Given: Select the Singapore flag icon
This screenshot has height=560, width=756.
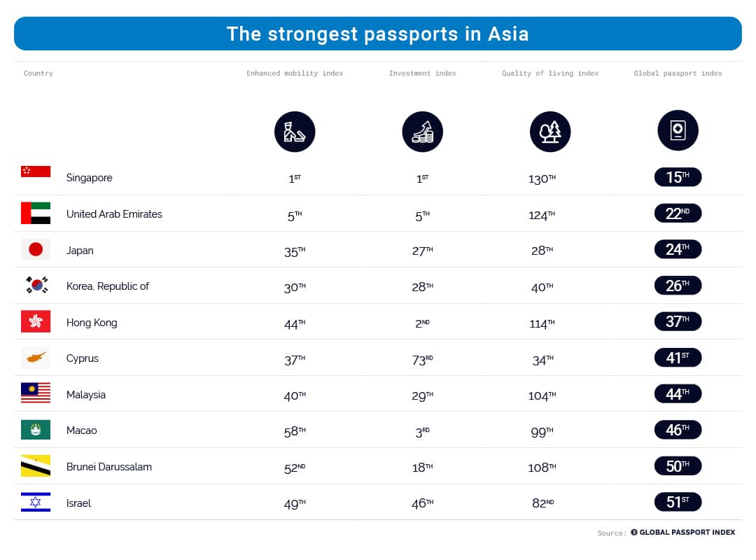Looking at the screenshot, I should point(36,171).
